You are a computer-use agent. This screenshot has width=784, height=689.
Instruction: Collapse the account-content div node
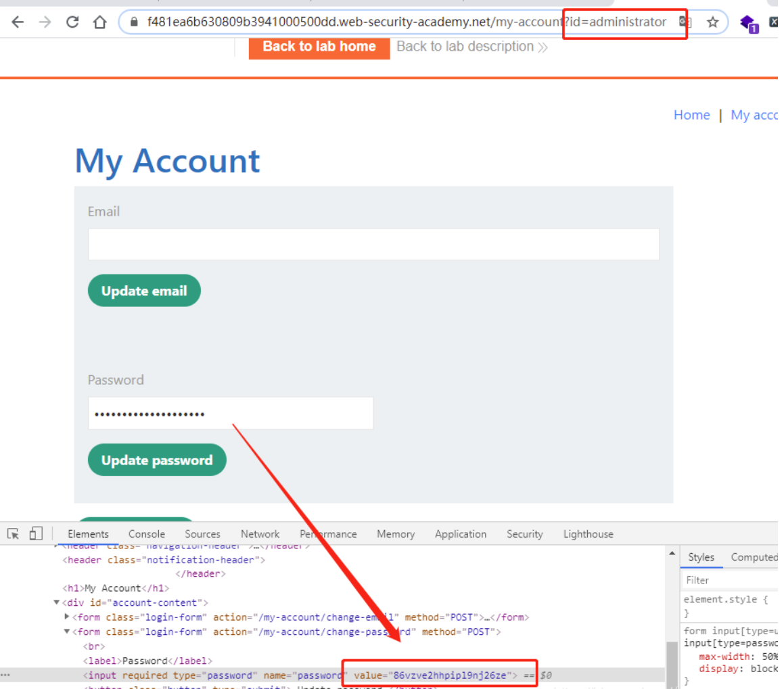click(x=56, y=602)
